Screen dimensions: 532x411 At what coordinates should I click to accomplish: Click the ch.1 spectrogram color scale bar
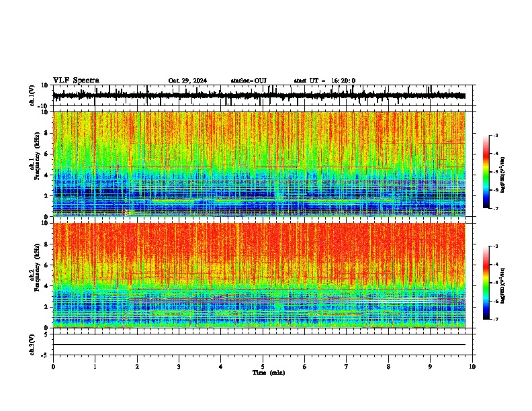click(486, 172)
